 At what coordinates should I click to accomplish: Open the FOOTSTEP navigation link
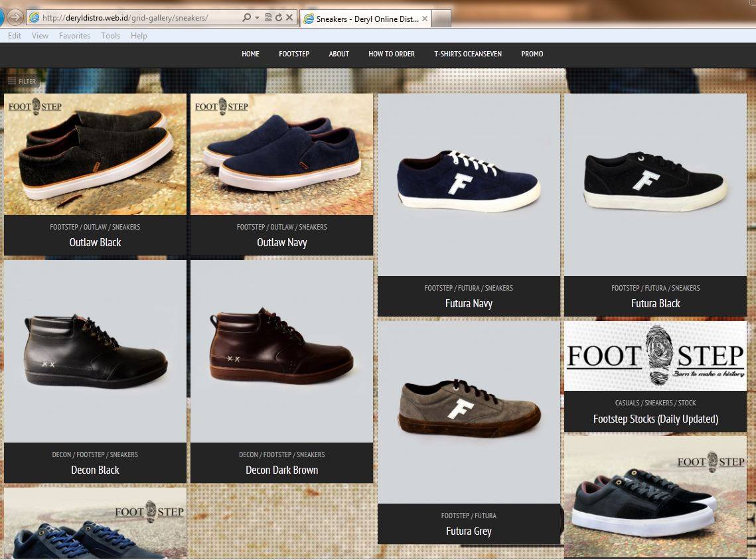(x=294, y=54)
